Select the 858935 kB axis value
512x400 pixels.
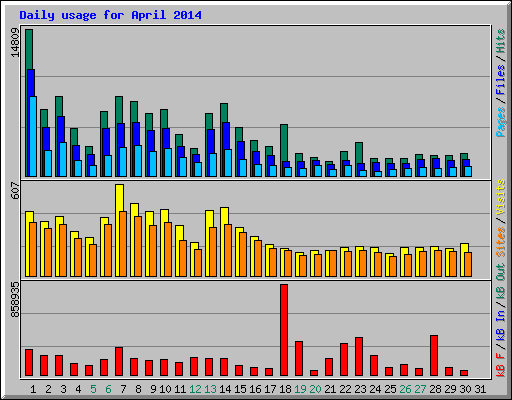(15, 300)
